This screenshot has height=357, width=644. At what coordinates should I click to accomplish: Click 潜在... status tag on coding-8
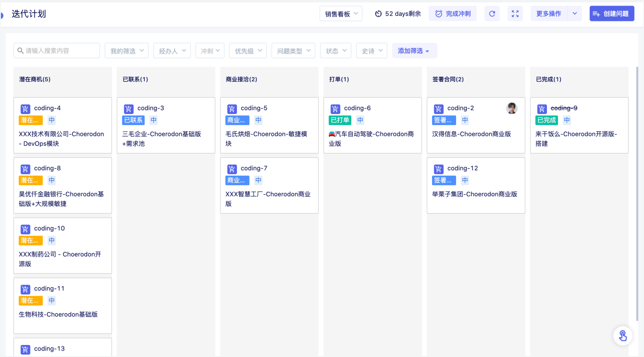tap(31, 180)
